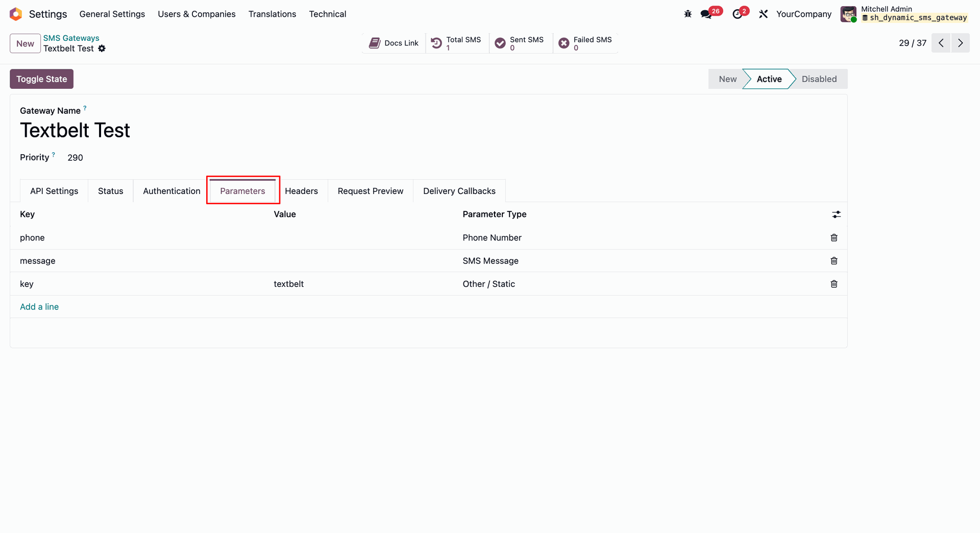Sort by Parameter Type column header
Image resolution: width=980 pixels, height=533 pixels.
coord(494,214)
